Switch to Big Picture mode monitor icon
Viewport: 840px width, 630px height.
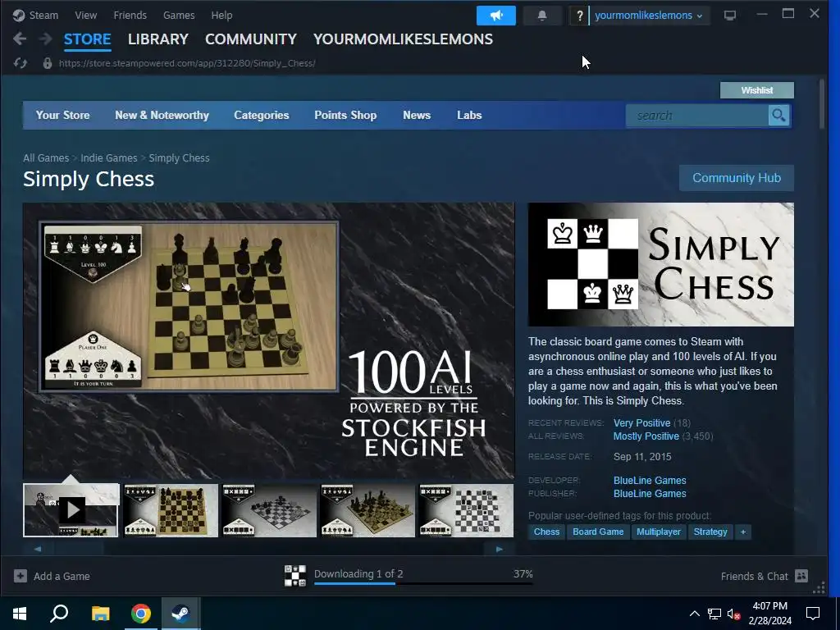pos(729,16)
